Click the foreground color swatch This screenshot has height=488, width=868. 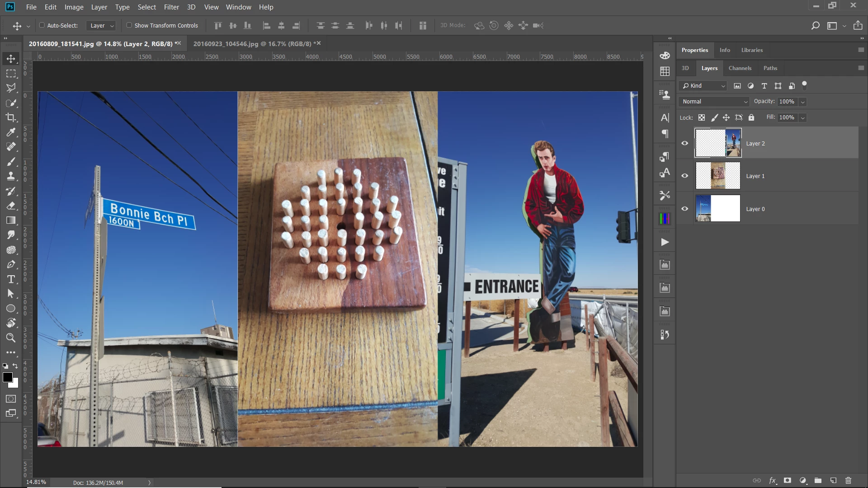point(7,377)
